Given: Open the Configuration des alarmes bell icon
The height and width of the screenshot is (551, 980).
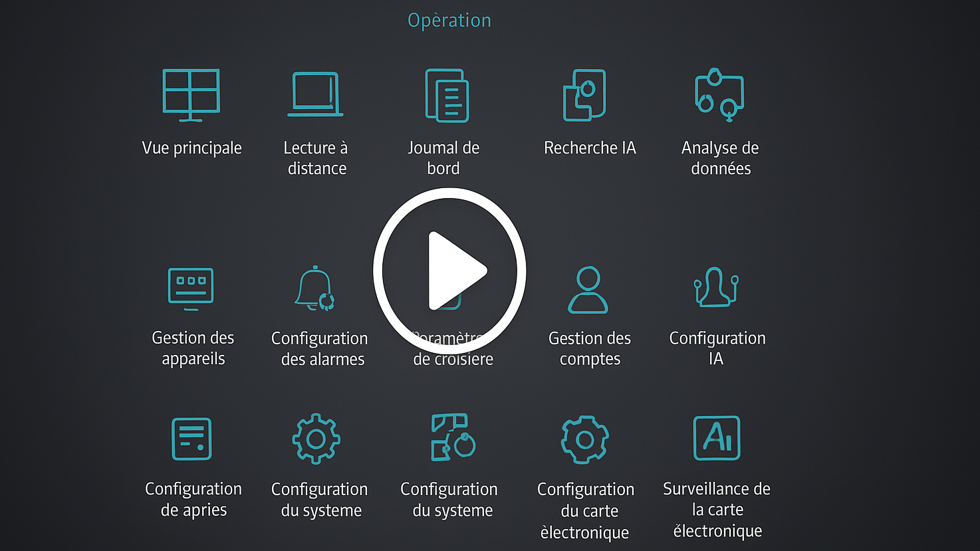Looking at the screenshot, I should point(315,288).
